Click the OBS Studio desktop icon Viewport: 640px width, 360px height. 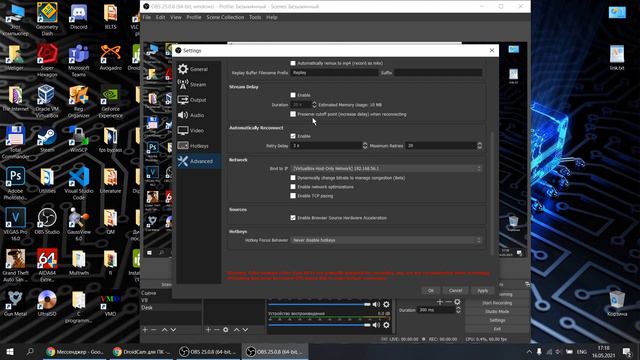47,221
